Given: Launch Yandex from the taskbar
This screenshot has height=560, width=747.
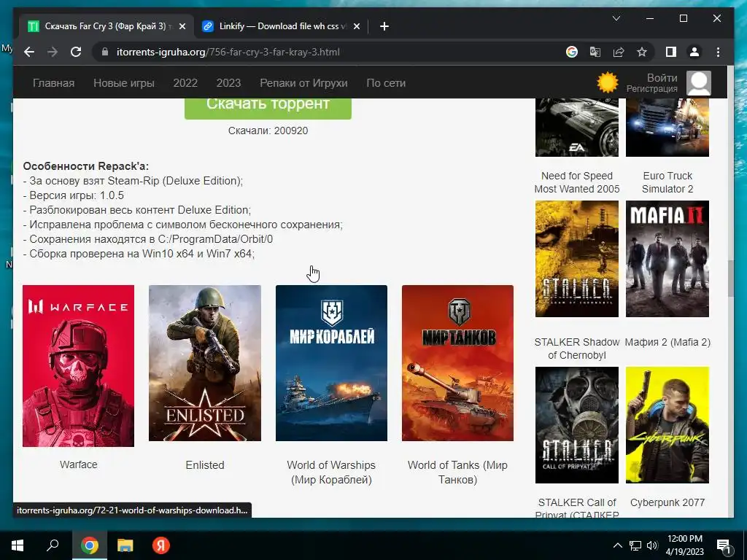Looking at the screenshot, I should (x=161, y=545).
